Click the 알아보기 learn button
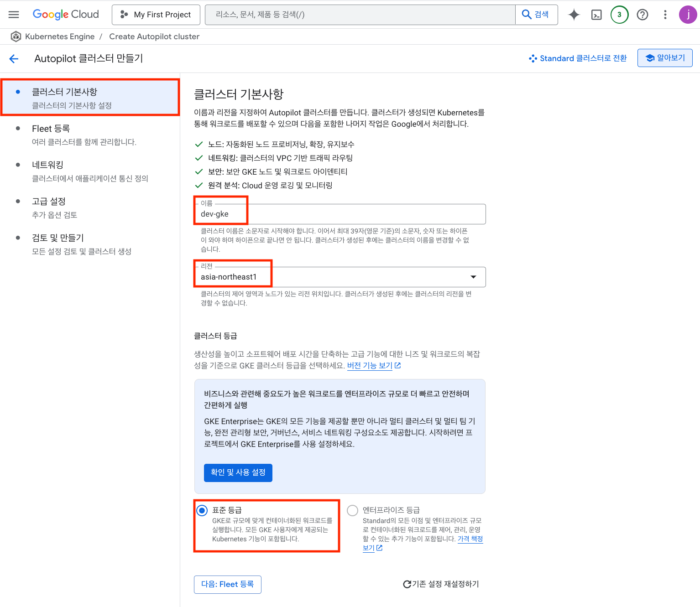Image resolution: width=700 pixels, height=607 pixels. pyautogui.click(x=665, y=58)
